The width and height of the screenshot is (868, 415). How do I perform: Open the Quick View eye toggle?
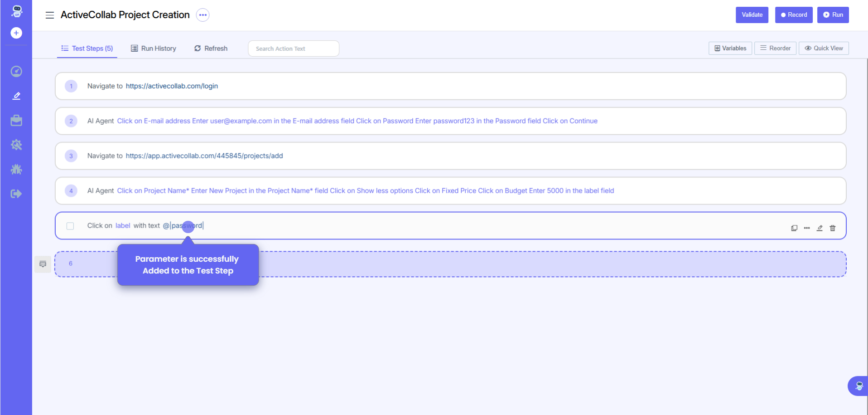pos(823,48)
